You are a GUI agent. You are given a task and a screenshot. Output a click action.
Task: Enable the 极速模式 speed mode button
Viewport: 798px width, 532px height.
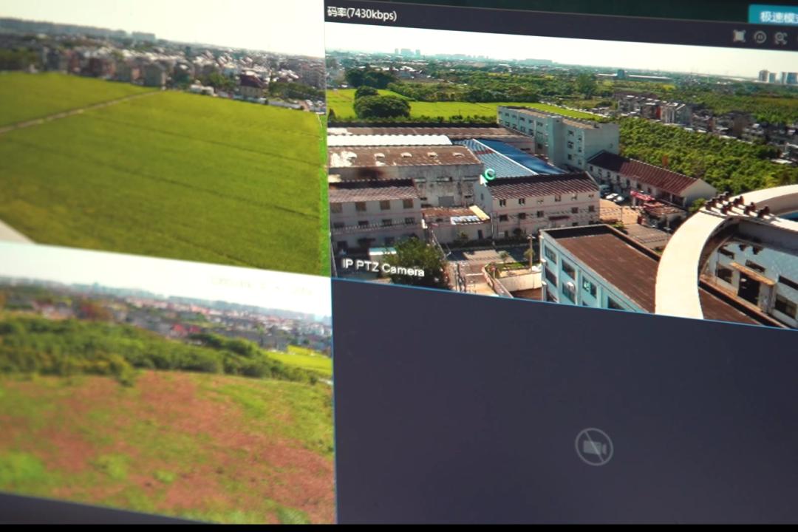pos(774,16)
